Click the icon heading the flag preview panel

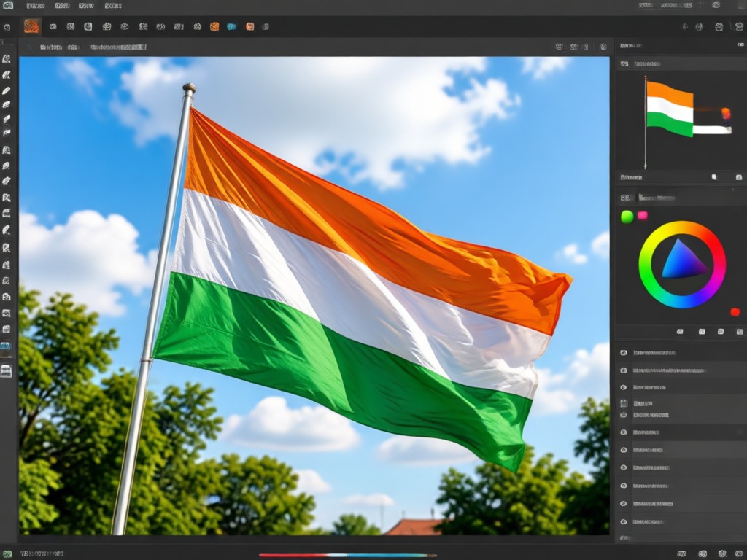[x=624, y=63]
